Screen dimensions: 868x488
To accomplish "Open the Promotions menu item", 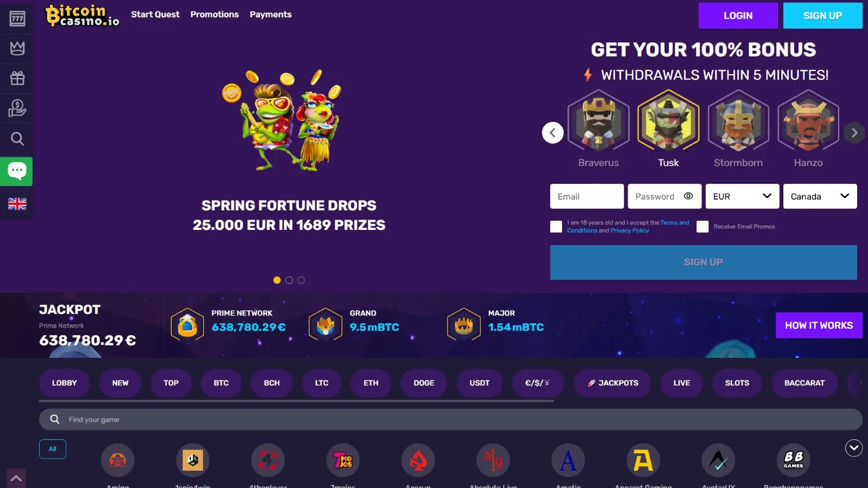I will click(x=214, y=15).
